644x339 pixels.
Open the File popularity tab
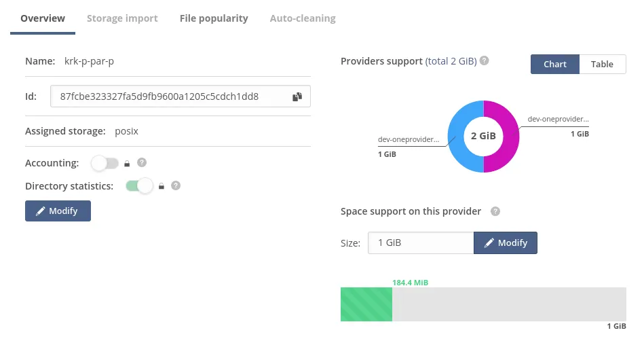(x=214, y=18)
